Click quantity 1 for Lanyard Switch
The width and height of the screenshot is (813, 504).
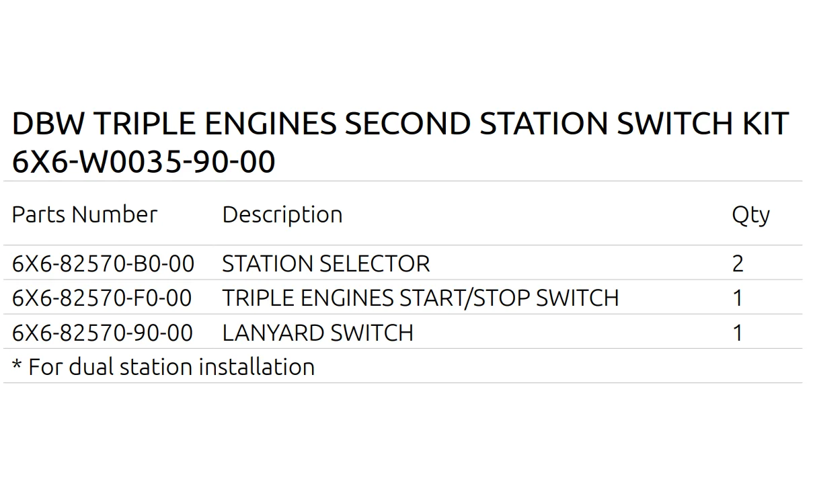point(738,333)
